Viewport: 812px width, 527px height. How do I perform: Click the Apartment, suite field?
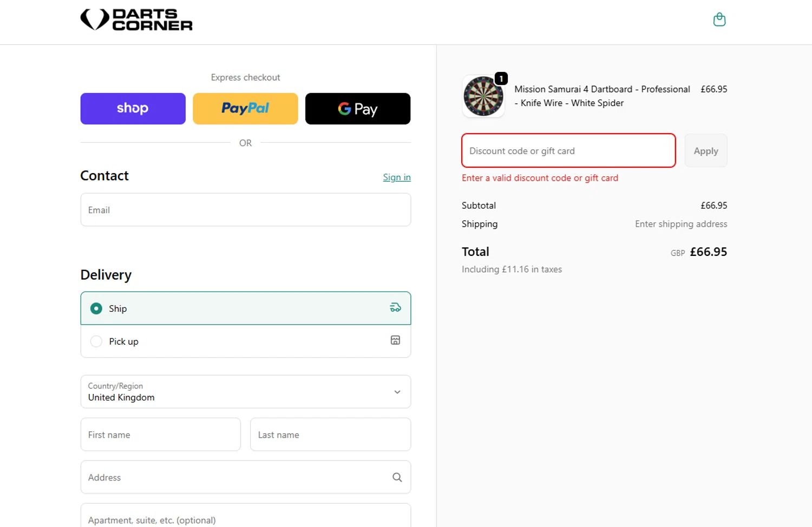pyautogui.click(x=245, y=518)
